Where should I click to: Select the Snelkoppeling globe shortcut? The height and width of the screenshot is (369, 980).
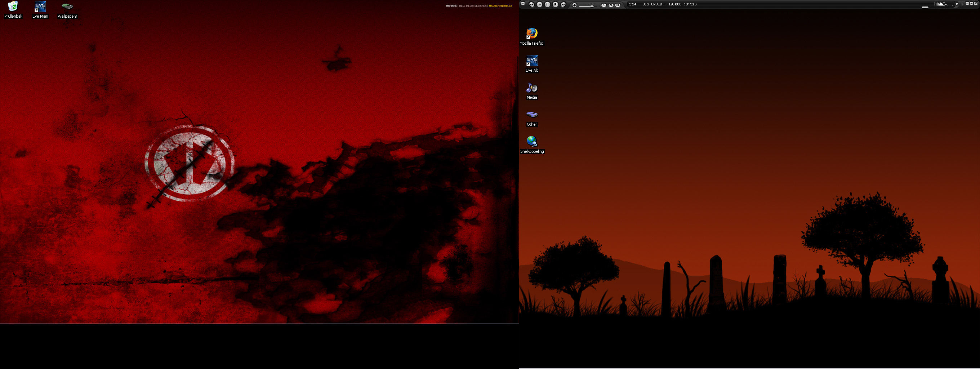pos(532,145)
